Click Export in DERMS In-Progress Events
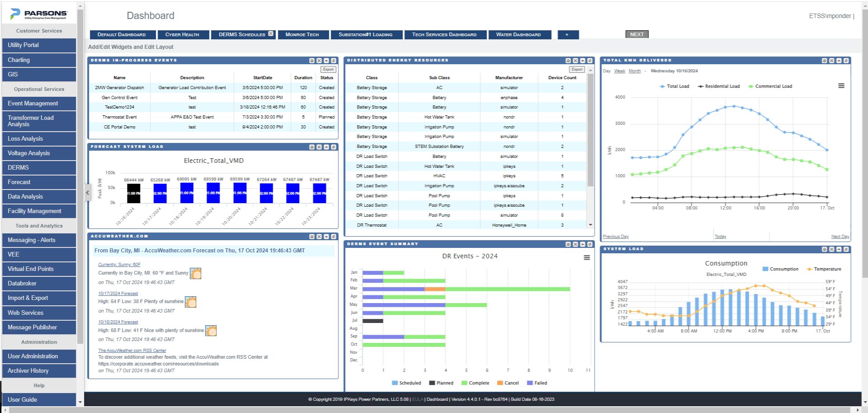Viewport: 868px width, 413px height. click(x=328, y=69)
